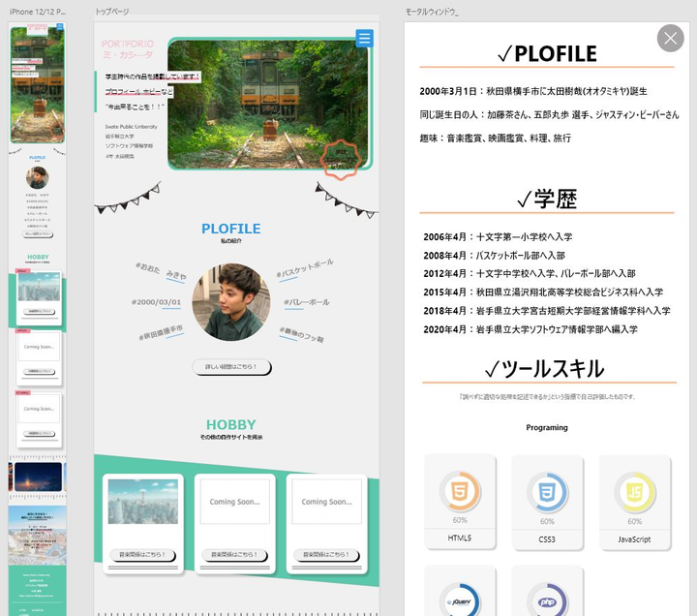This screenshot has height=616, width=697.
Task: Click the プロフィール,ホビーなど text line
Action: [x=138, y=92]
